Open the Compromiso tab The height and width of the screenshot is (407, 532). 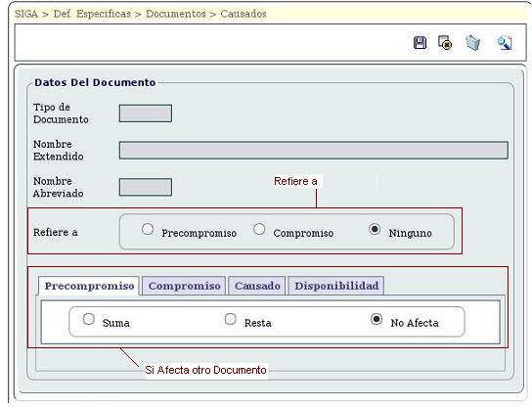pyautogui.click(x=184, y=286)
